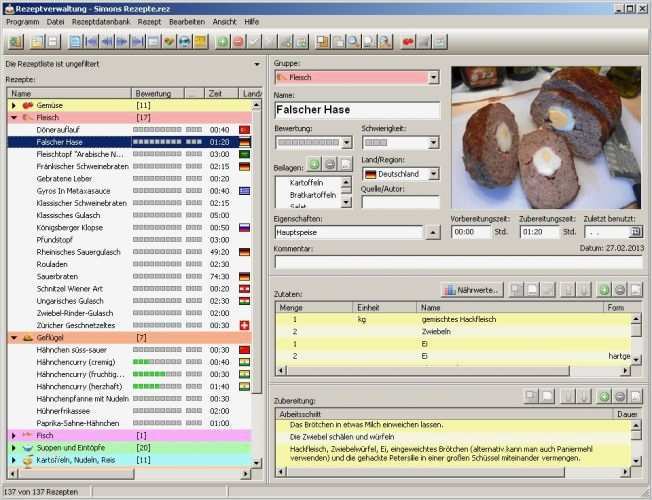The height and width of the screenshot is (500, 652).
Task: Expand the Fisch recipe group
Action: 14,435
